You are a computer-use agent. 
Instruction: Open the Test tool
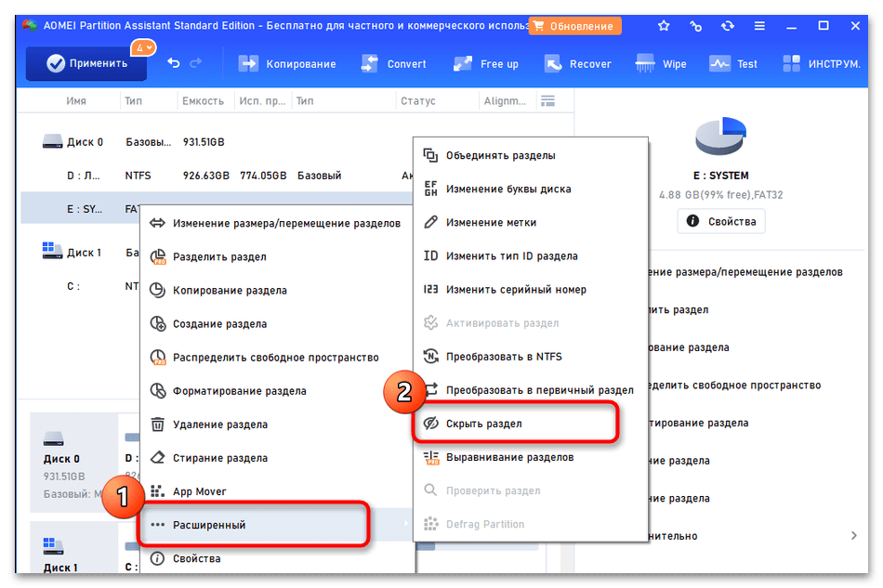click(x=733, y=64)
